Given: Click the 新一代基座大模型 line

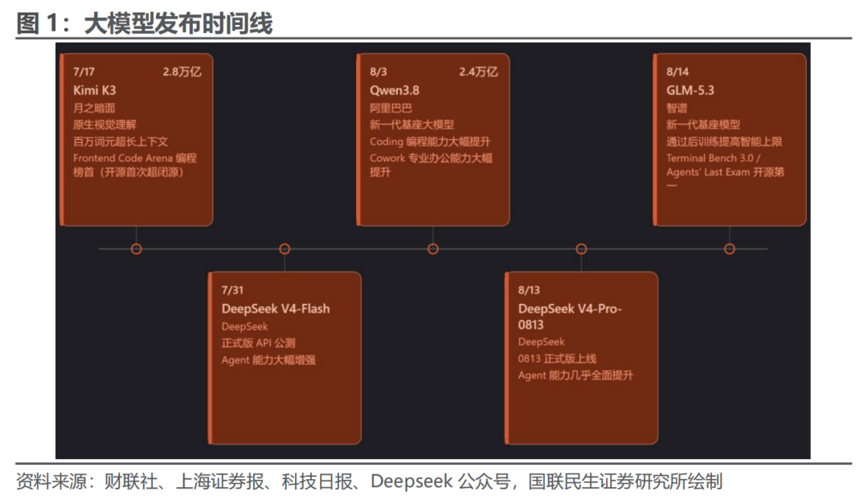Looking at the screenshot, I should pos(411,125).
